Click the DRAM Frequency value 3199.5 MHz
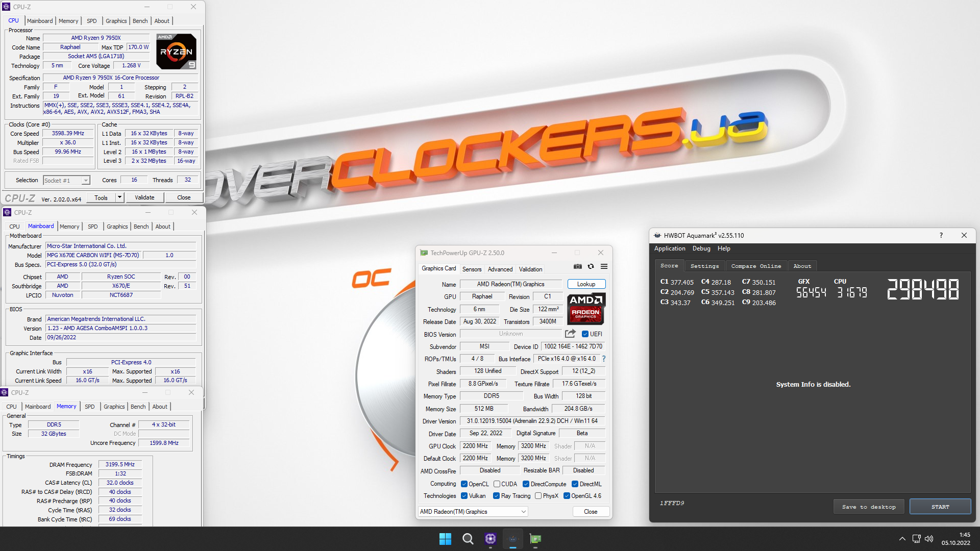Image resolution: width=980 pixels, height=551 pixels. click(120, 464)
